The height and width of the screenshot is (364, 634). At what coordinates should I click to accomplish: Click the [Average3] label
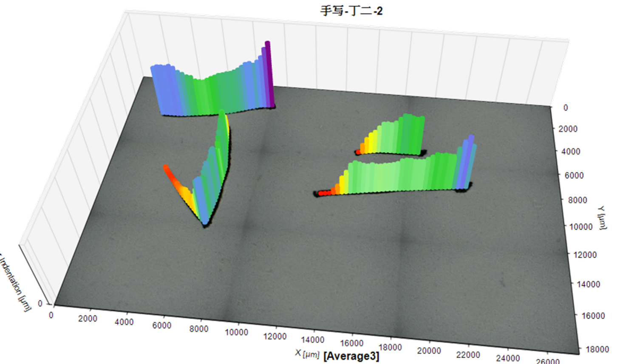(x=351, y=356)
